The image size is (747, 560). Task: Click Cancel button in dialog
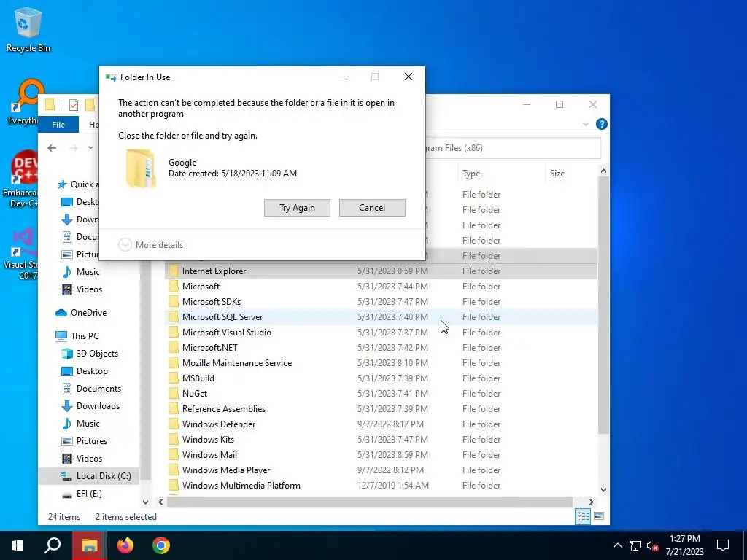click(372, 208)
